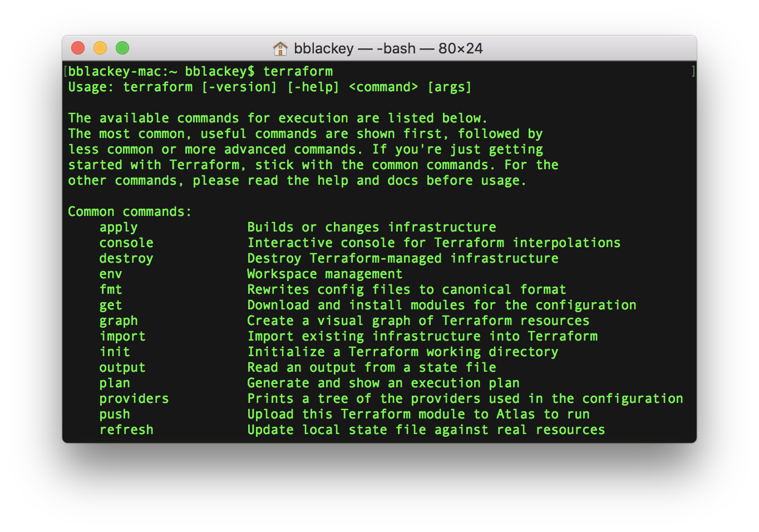The height and width of the screenshot is (532, 759).
Task: Click the 'get' command name
Action: (111, 305)
